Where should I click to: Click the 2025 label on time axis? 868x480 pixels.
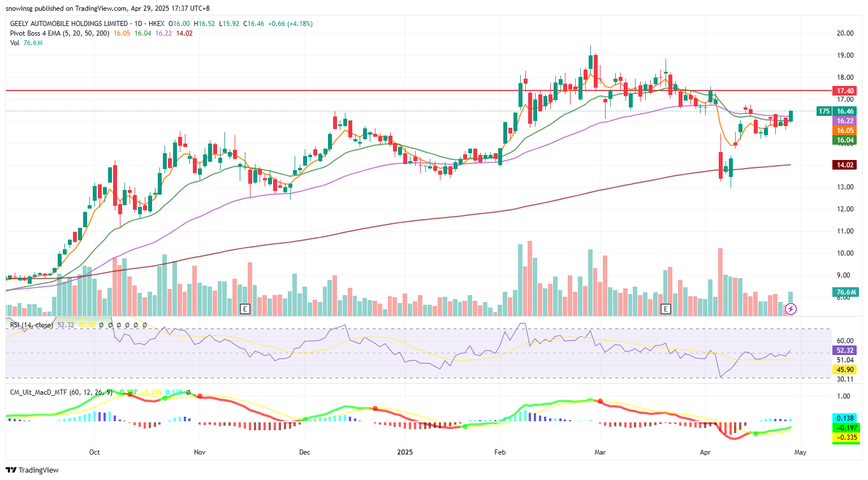click(405, 452)
